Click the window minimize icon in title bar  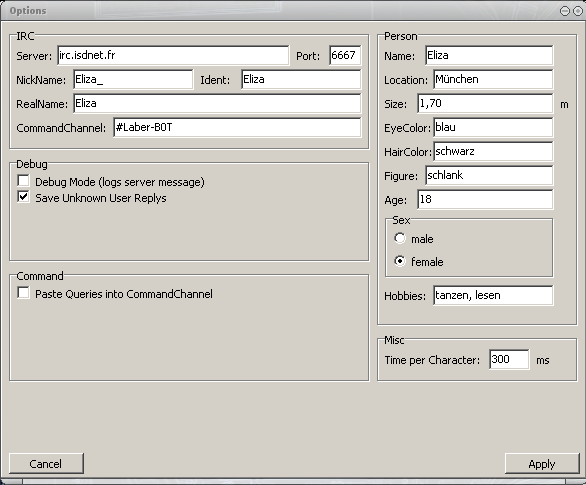(x=565, y=11)
